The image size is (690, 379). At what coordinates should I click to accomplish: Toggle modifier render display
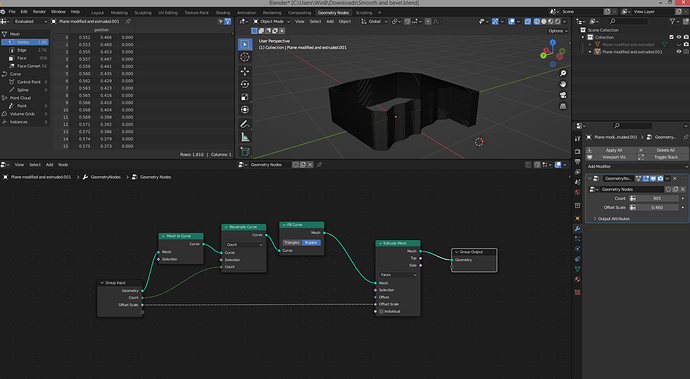click(x=660, y=178)
